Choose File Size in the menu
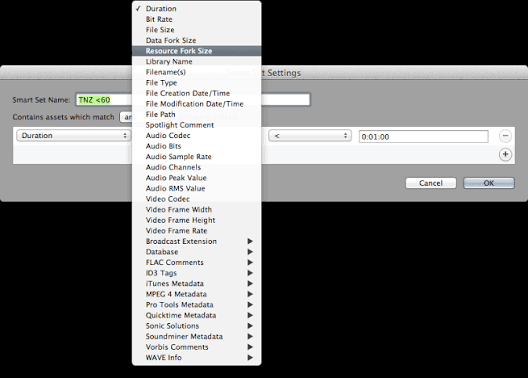This screenshot has width=528, height=378. [197, 30]
